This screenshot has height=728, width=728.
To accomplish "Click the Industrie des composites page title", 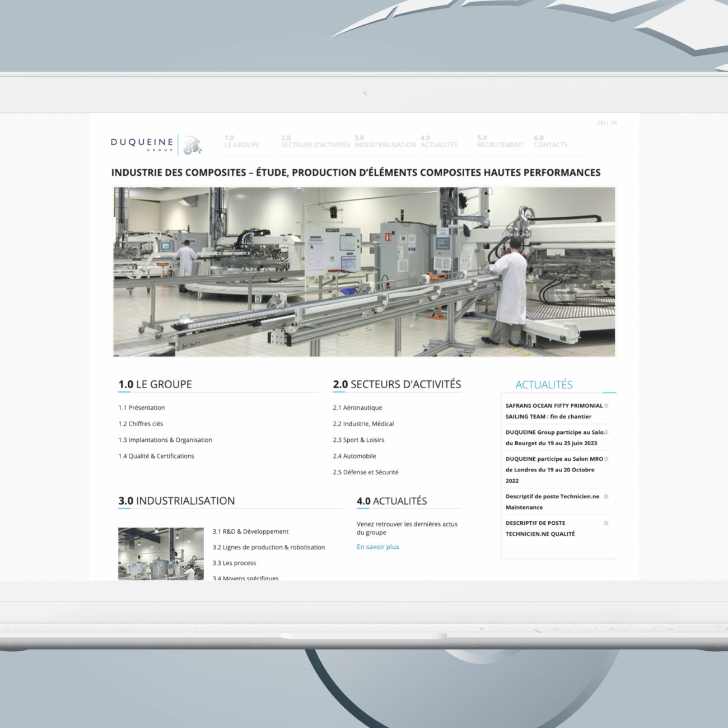I will (x=356, y=172).
